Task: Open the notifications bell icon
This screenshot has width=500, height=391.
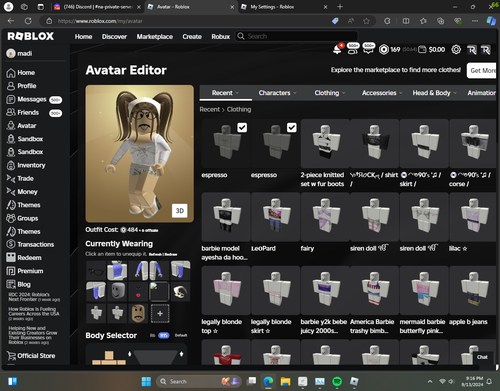Action: coord(337,50)
